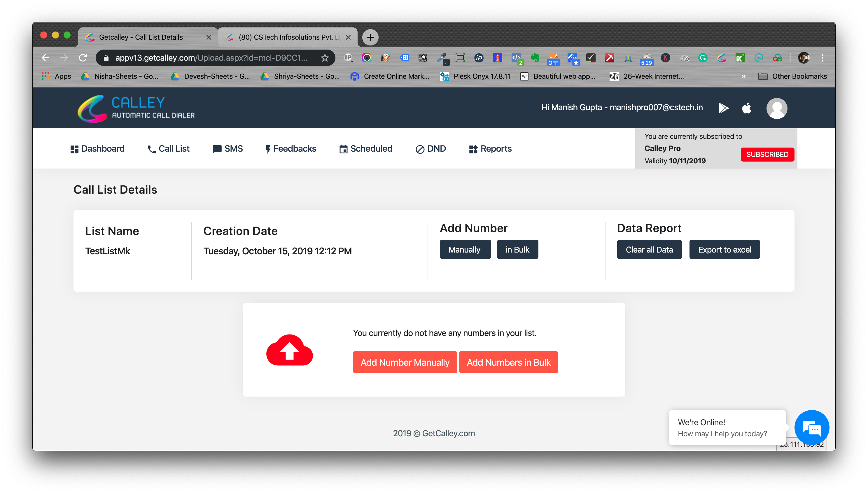
Task: Reload the page in browser
Action: pos(83,58)
